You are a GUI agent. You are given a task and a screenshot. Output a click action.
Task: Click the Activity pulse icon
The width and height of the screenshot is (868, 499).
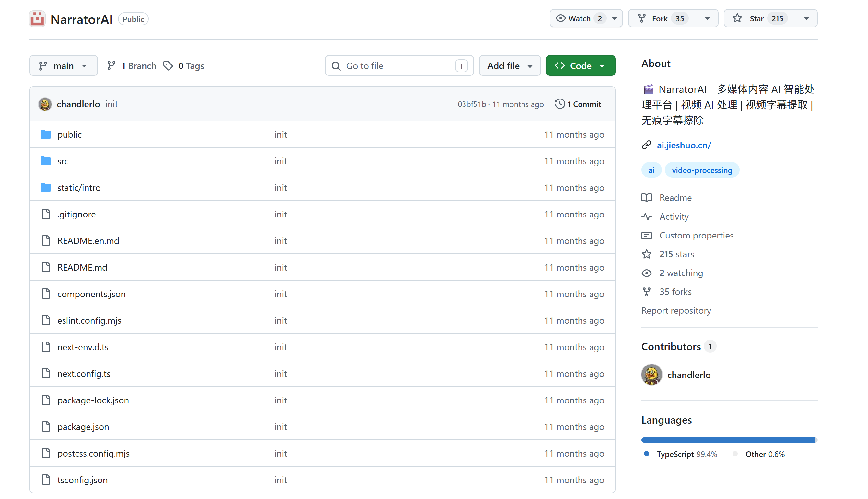(x=647, y=216)
